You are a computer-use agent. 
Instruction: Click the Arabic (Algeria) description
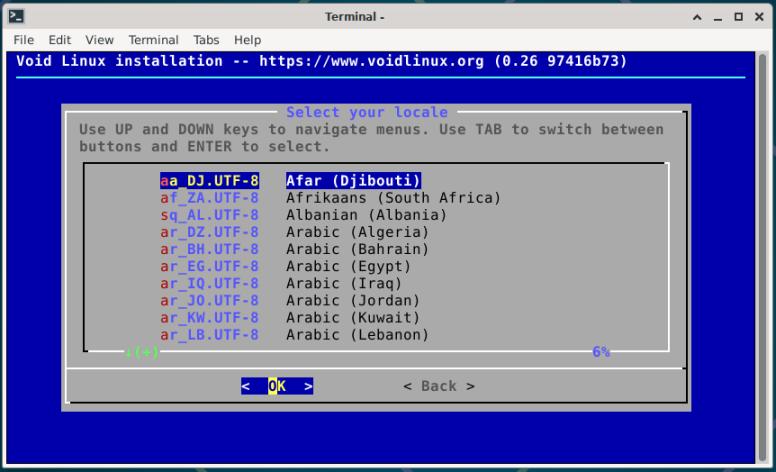(357, 232)
